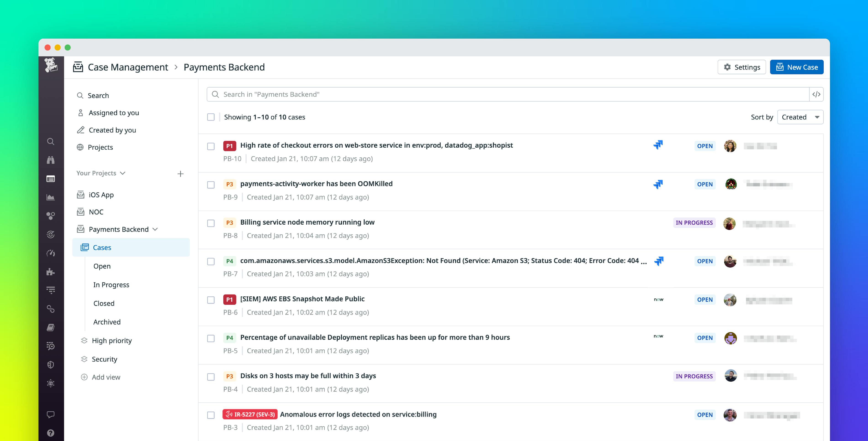Image resolution: width=868 pixels, height=441 pixels.
Task: Expand the Payments Backend project chevron
Action: tap(155, 229)
